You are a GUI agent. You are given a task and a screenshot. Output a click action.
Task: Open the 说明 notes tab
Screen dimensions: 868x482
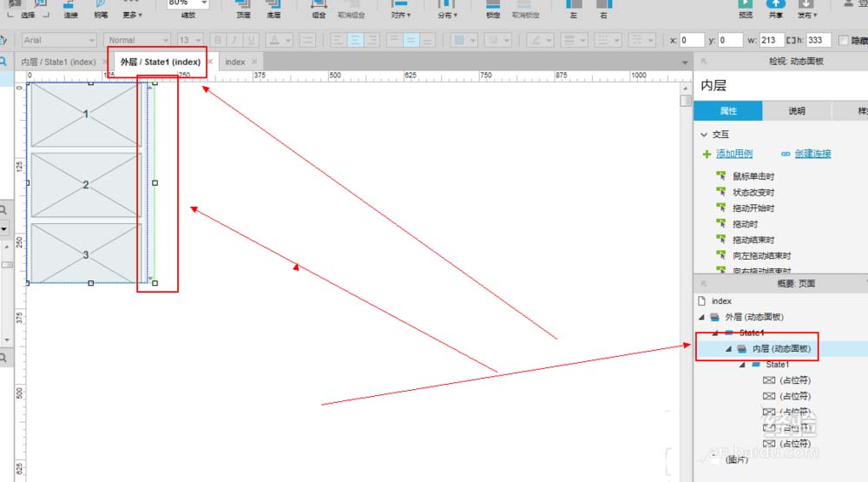796,111
